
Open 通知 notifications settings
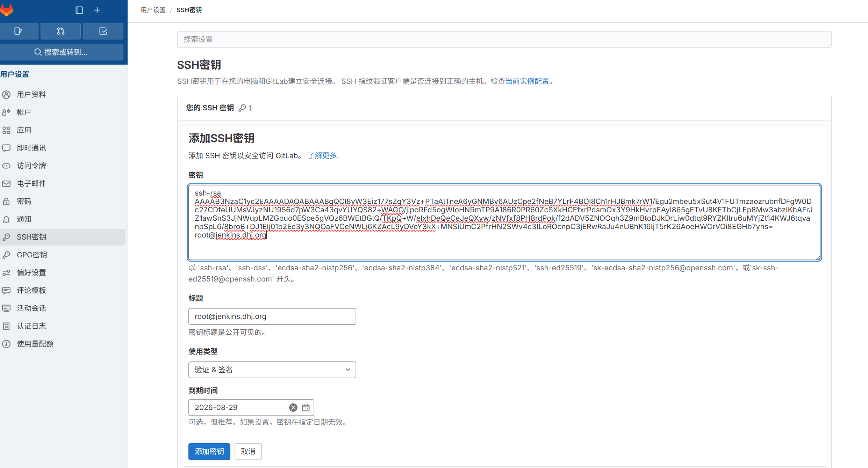(63, 219)
